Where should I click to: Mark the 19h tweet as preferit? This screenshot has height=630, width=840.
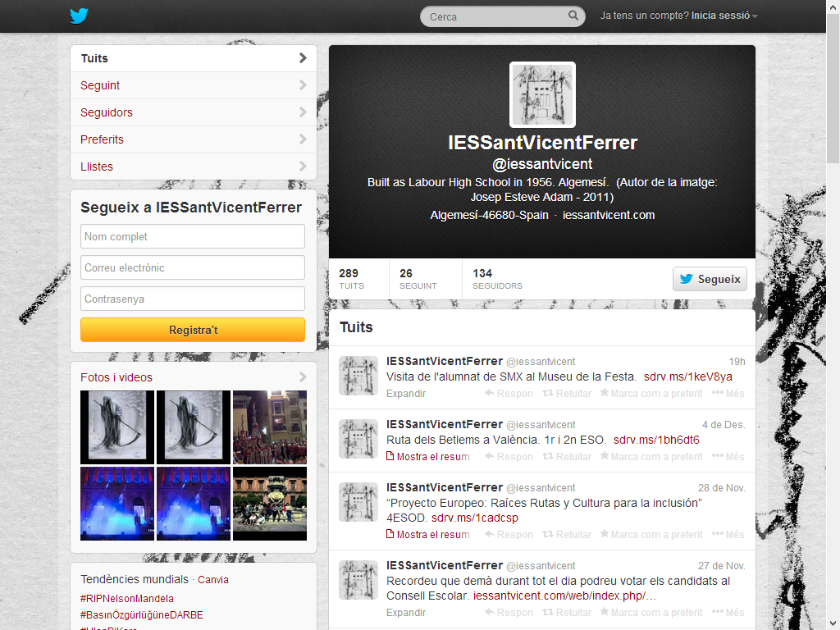(x=651, y=394)
